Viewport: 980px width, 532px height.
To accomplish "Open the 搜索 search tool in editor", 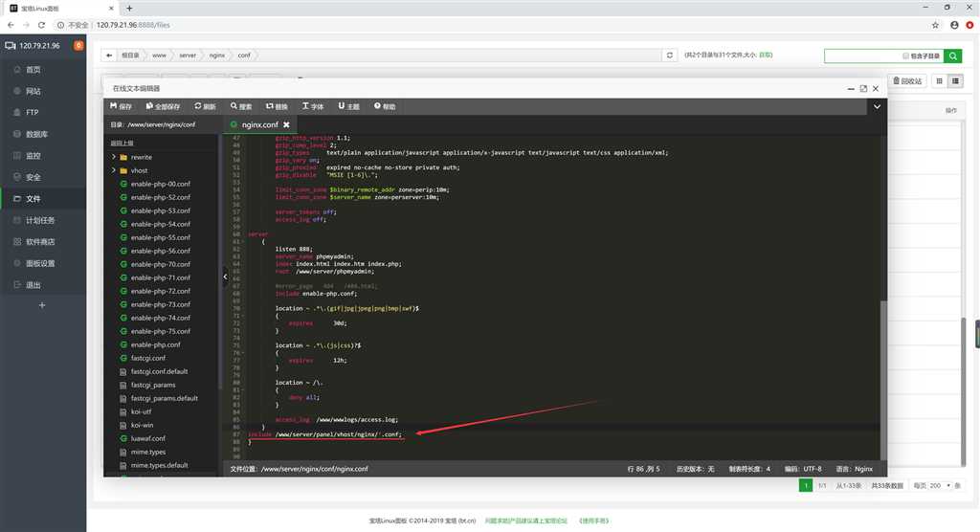I will (x=240, y=106).
